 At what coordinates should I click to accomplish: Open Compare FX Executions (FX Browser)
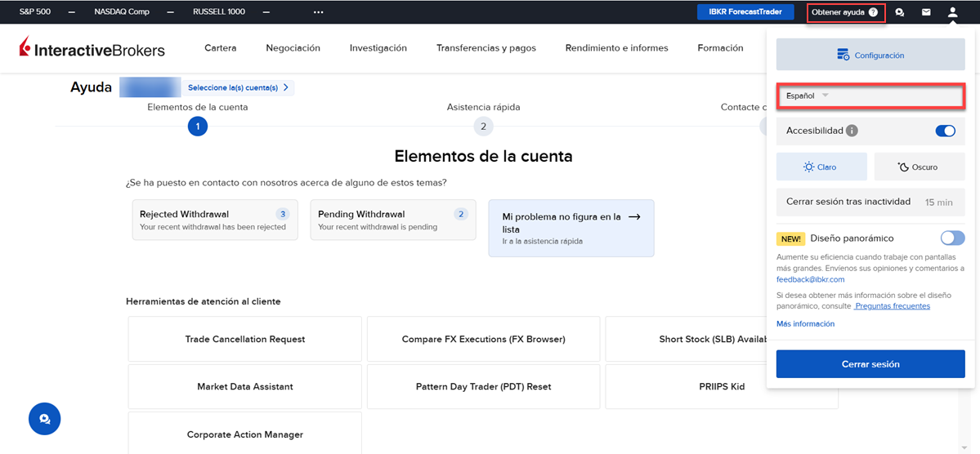coord(484,339)
